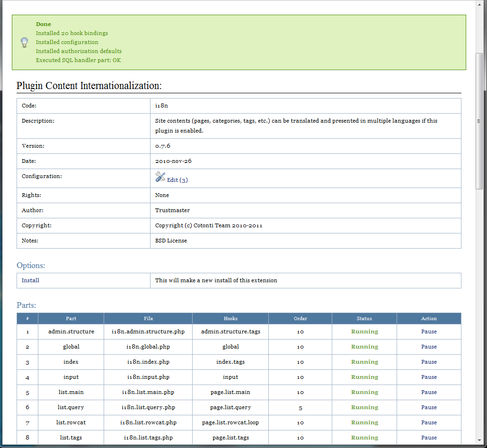Click the vertical scrollbar thumb

pos(479,121)
